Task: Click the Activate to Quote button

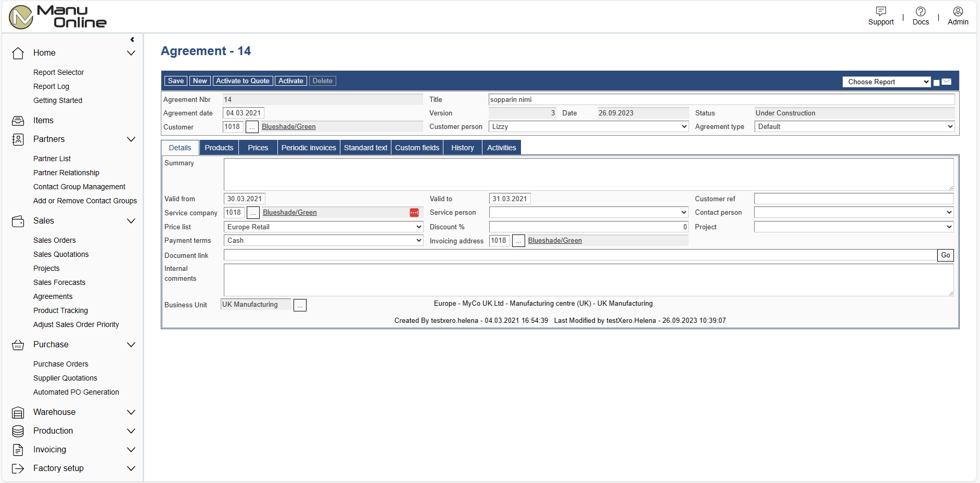Action: point(243,81)
